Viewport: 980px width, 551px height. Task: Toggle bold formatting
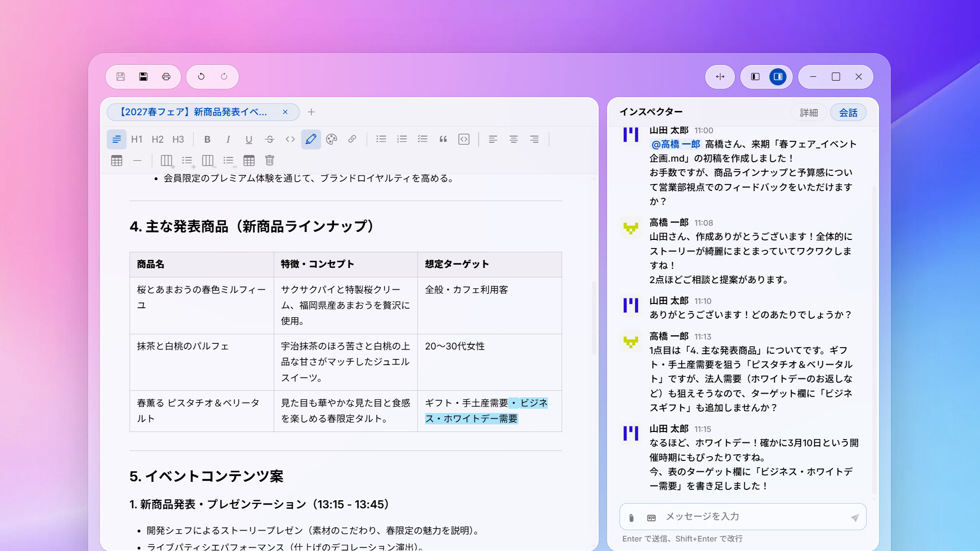pos(207,139)
